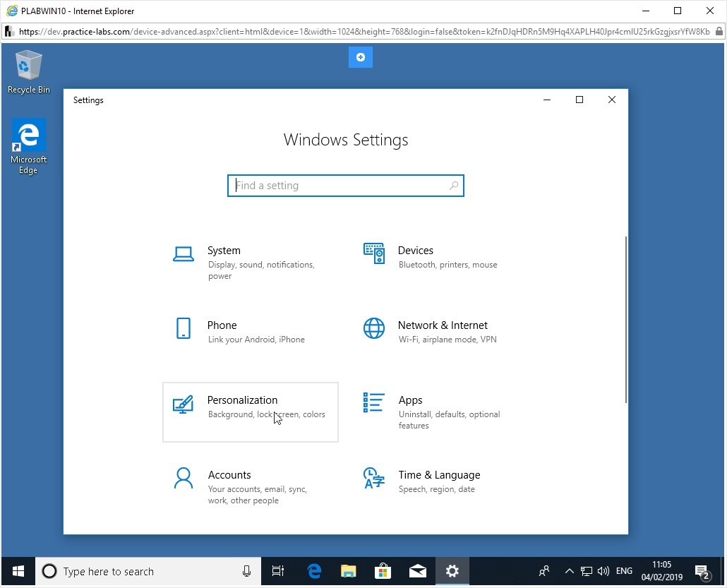Screen dimensions: 727x588
Task: Click the Type here to search taskbar box
Action: tap(148, 571)
